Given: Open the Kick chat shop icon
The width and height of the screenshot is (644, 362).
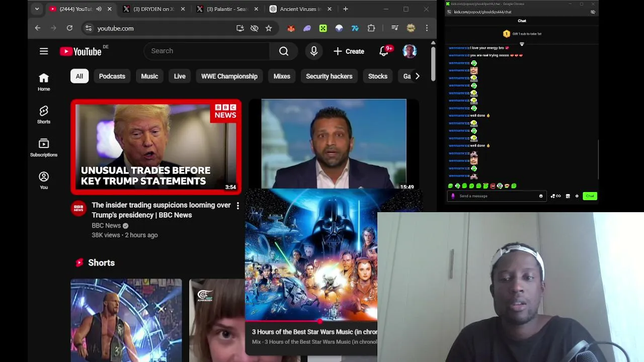Looking at the screenshot, I should 568,196.
